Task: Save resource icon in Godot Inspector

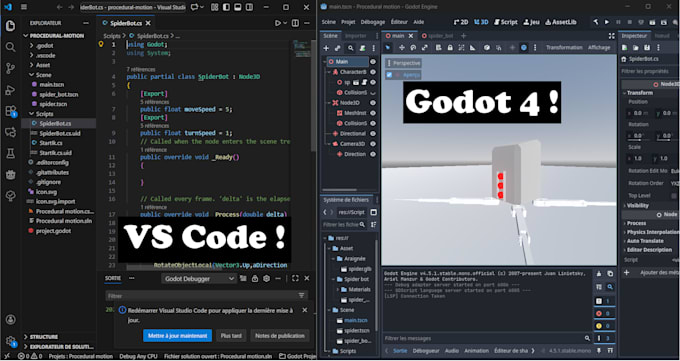Action: tap(647, 48)
